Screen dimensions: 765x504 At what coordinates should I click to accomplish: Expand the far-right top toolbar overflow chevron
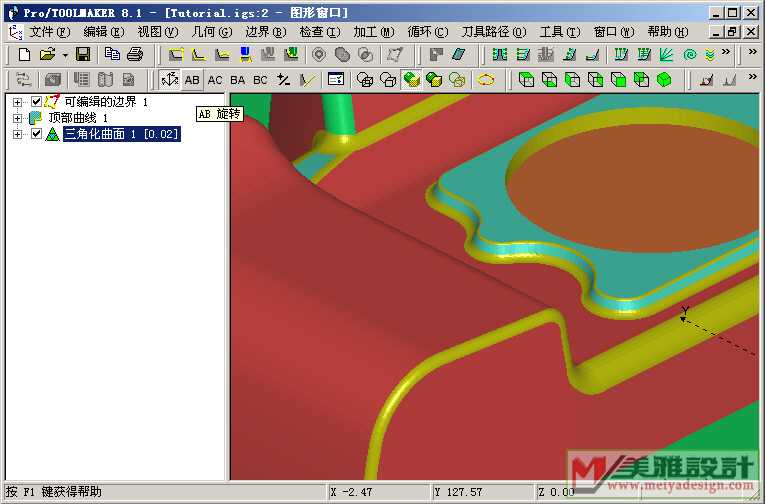[753, 52]
